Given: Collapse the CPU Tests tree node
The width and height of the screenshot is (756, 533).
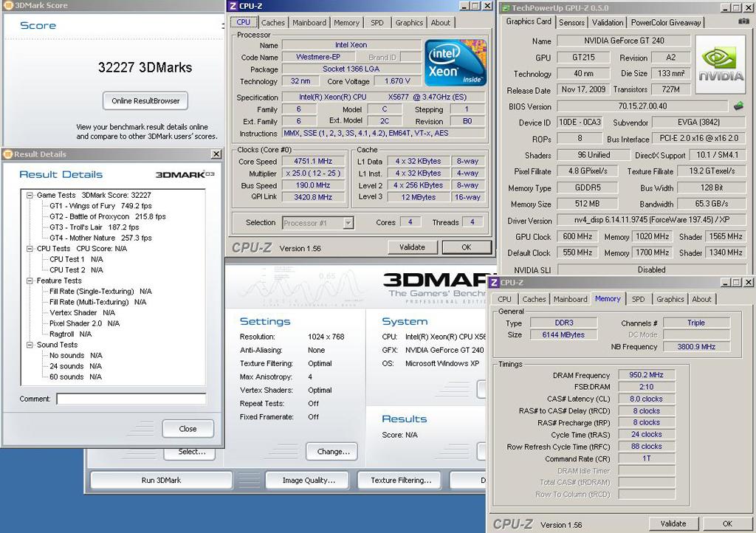Looking at the screenshot, I should 30,249.
